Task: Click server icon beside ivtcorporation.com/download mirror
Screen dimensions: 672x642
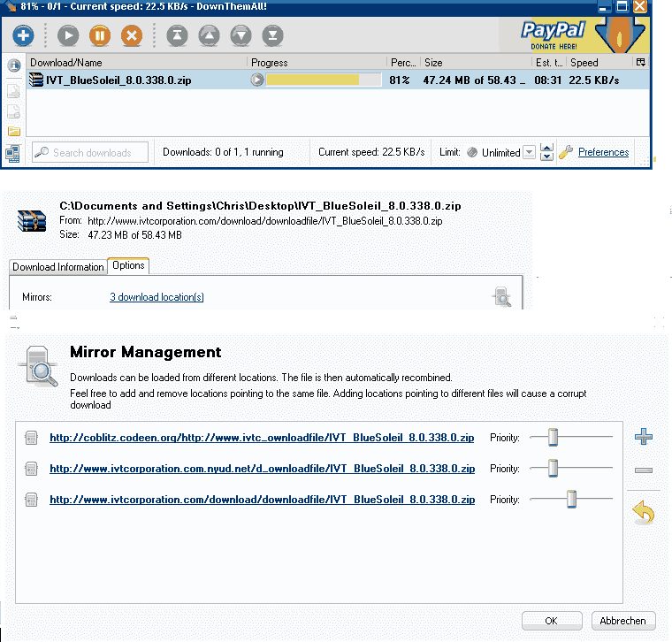Action: click(x=31, y=500)
